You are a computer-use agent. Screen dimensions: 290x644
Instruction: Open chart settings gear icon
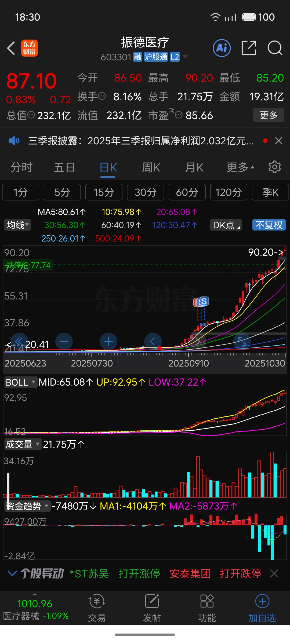(x=274, y=167)
